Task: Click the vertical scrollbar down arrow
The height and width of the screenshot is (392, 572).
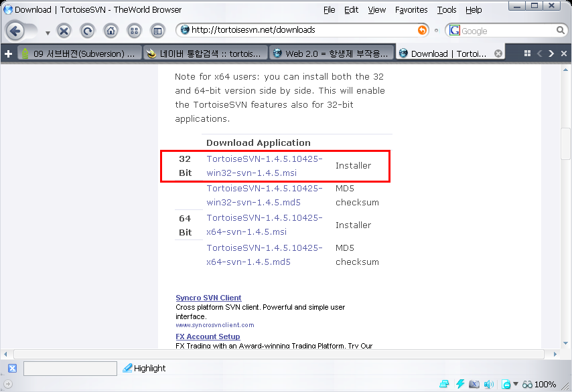Action: (x=565, y=343)
